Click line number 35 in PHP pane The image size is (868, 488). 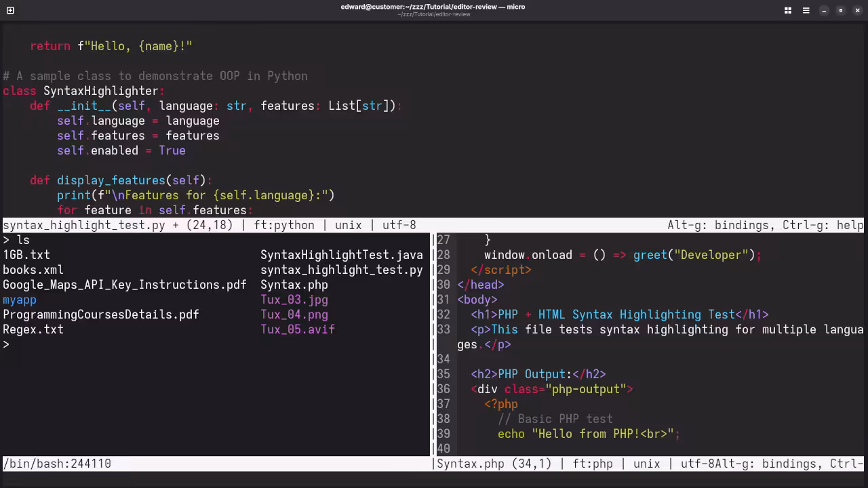point(443,374)
